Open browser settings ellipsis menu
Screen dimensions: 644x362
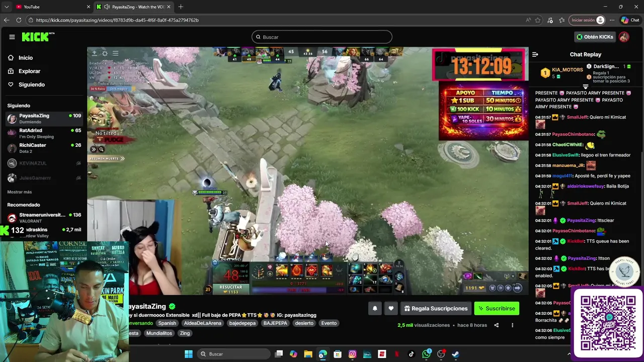point(612,20)
